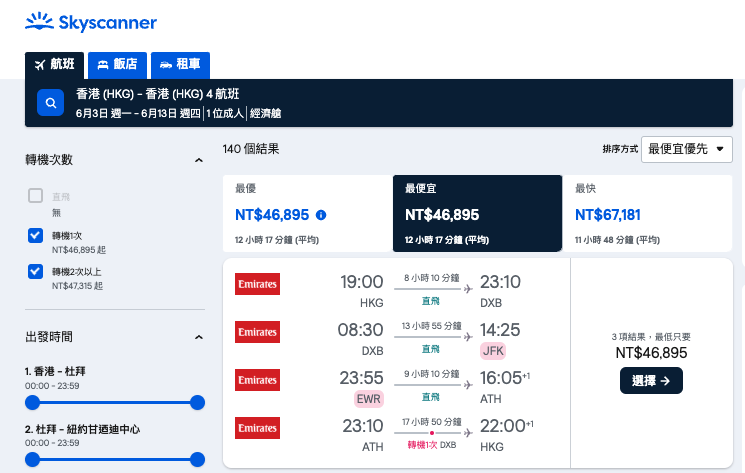Screen dimensions: 745x473
Task: Click the 1 位成人 passenger text
Action: tap(225, 114)
